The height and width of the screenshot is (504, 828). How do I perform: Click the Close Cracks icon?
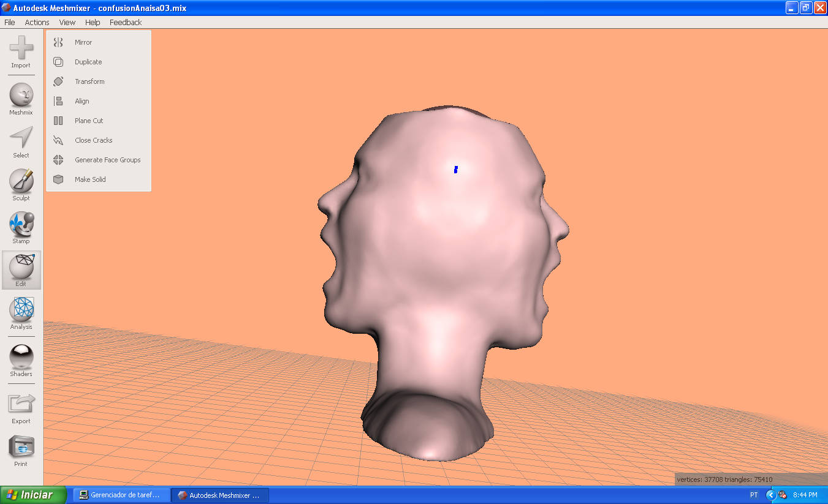point(58,140)
